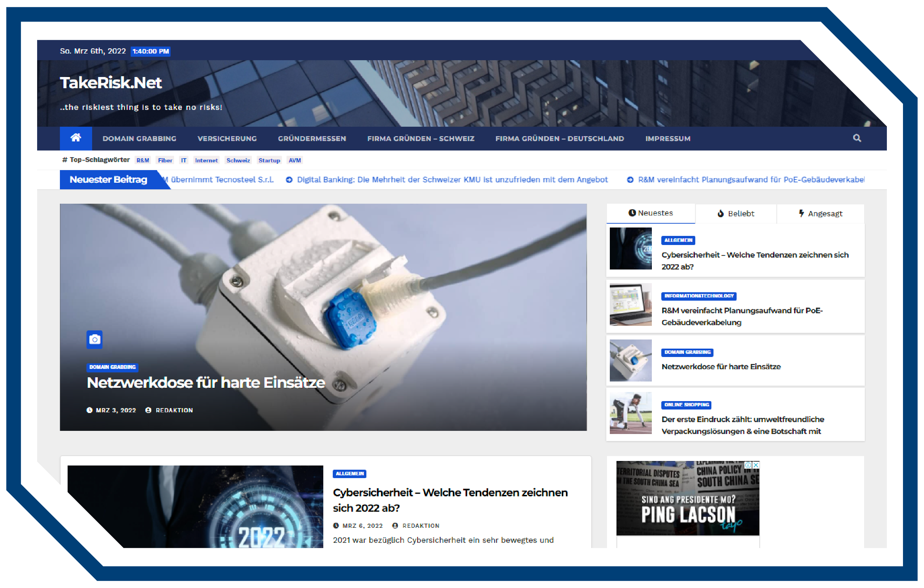This screenshot has width=924, height=588.
Task: Open sidebar Netzwerkdose article thumbnail
Action: (x=630, y=360)
